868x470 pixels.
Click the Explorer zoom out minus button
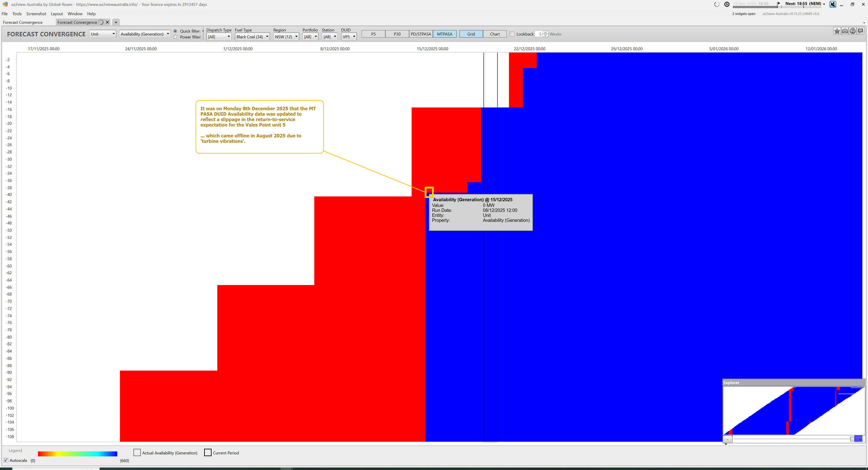pos(727,439)
